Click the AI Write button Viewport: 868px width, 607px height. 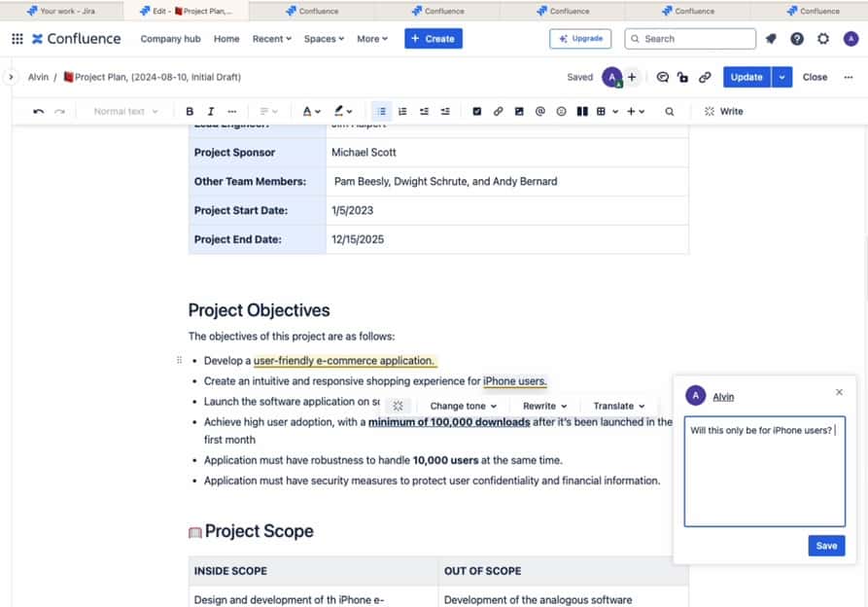coord(724,111)
